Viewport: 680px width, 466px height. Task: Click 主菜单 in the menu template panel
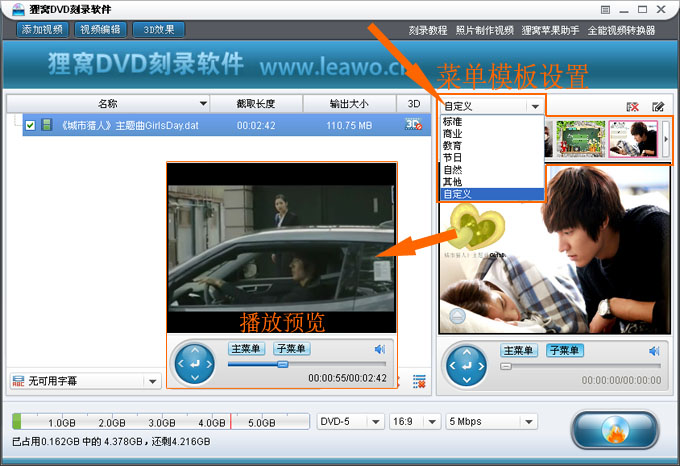pos(519,350)
